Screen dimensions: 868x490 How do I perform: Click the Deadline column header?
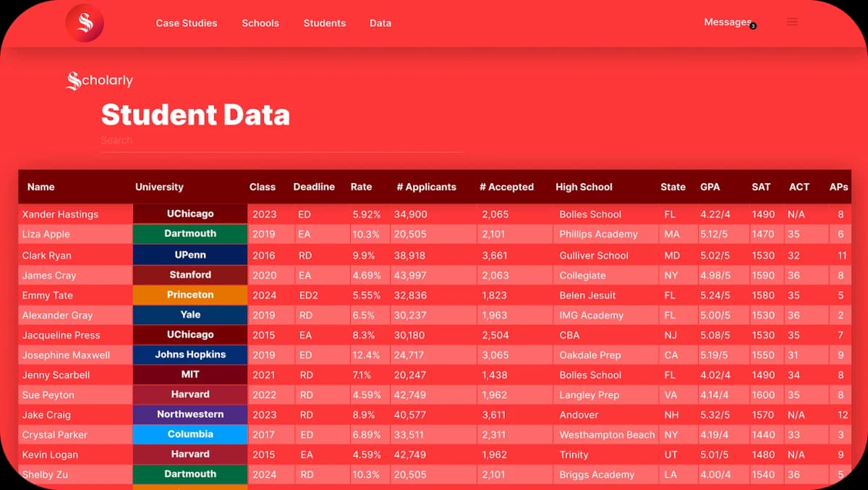click(314, 187)
